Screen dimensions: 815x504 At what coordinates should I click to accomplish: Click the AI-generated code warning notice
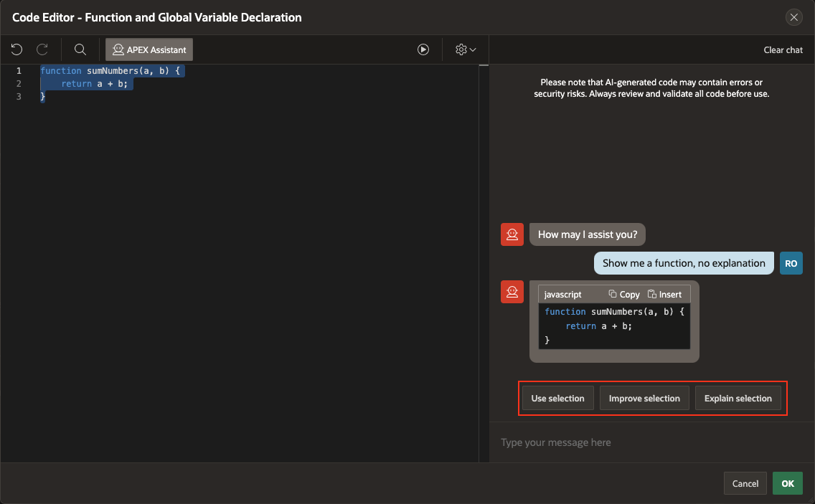tap(651, 87)
